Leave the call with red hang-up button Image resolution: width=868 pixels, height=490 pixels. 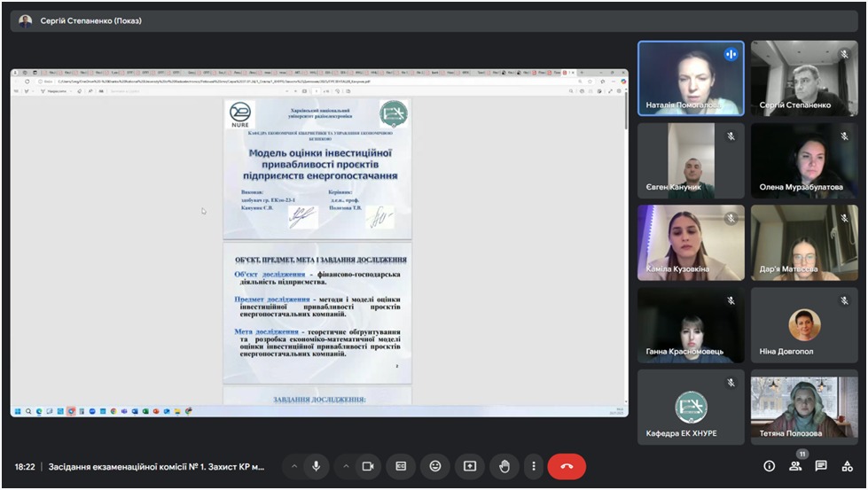click(567, 466)
